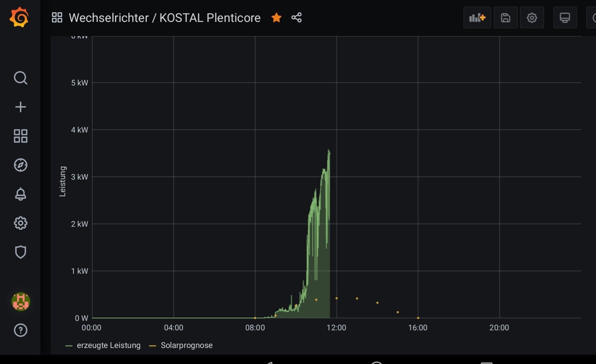Click the dashboard grid icon beside title

pos(57,18)
